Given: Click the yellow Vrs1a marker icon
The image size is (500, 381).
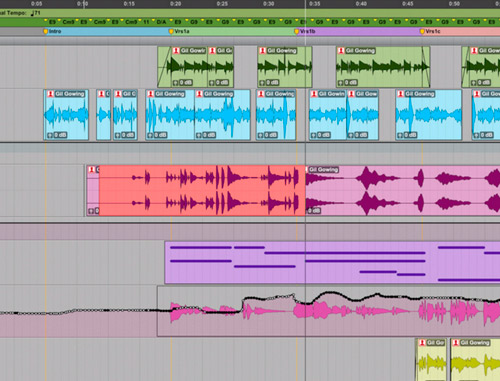Looking at the screenshot, I should point(171,31).
